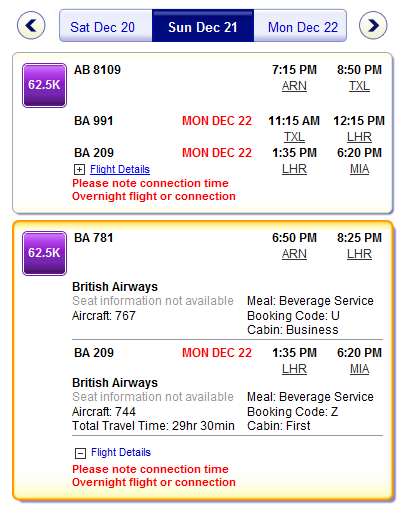Click LHR link under 8:25 PM
405x506 pixels.
(x=359, y=254)
